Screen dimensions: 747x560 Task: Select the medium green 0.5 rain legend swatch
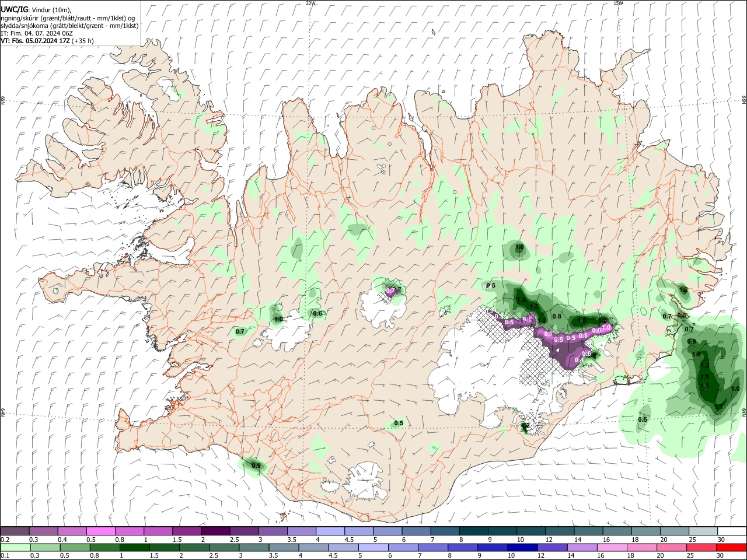[x=74, y=547]
